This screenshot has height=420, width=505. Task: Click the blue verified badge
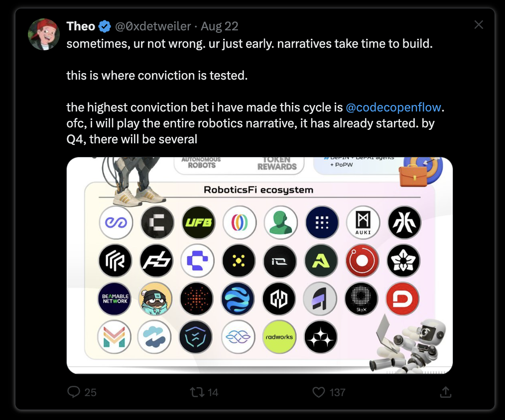tap(105, 26)
